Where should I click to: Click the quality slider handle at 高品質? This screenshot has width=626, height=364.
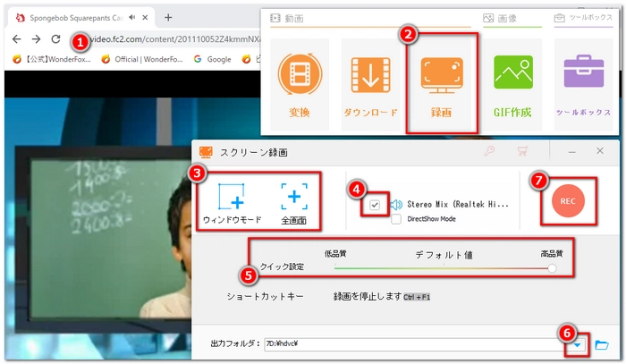pyautogui.click(x=552, y=267)
